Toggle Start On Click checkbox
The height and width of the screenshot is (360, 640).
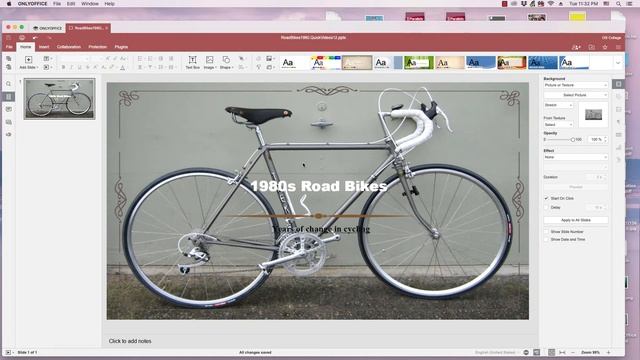[x=546, y=198]
